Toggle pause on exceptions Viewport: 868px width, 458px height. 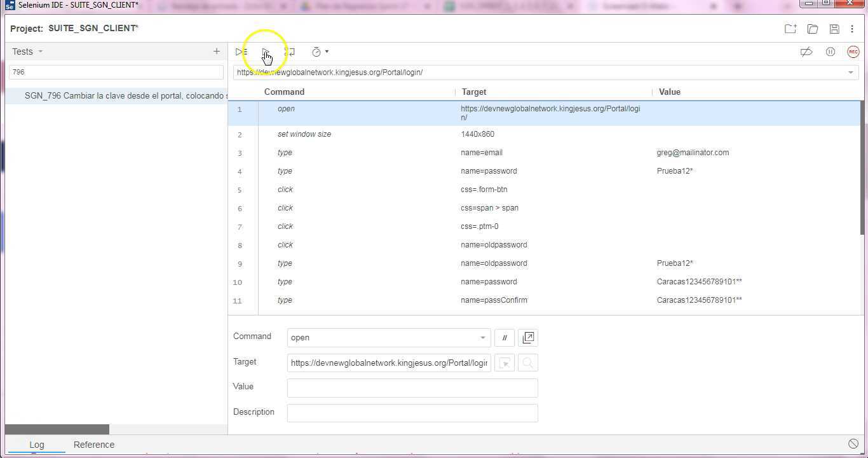click(x=830, y=52)
